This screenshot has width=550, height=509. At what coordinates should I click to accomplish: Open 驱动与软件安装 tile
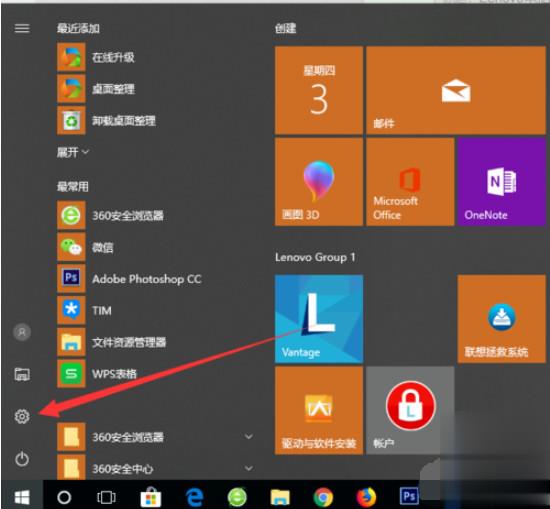click(319, 410)
